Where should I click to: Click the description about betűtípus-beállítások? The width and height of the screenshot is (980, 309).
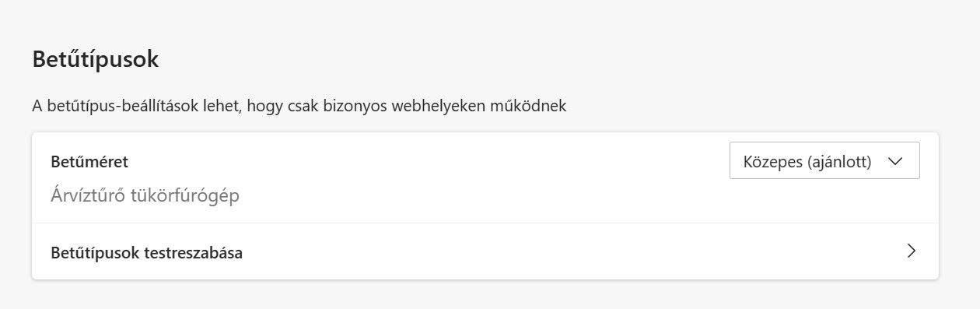point(299,106)
